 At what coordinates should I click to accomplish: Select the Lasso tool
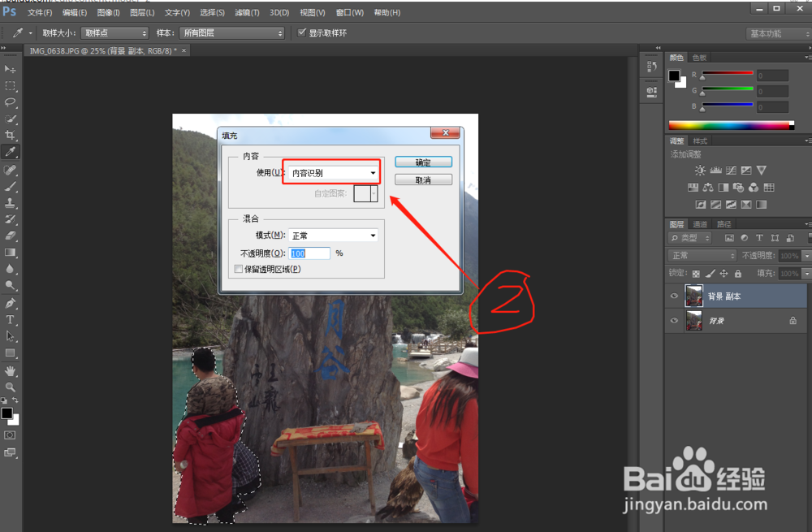(x=10, y=102)
